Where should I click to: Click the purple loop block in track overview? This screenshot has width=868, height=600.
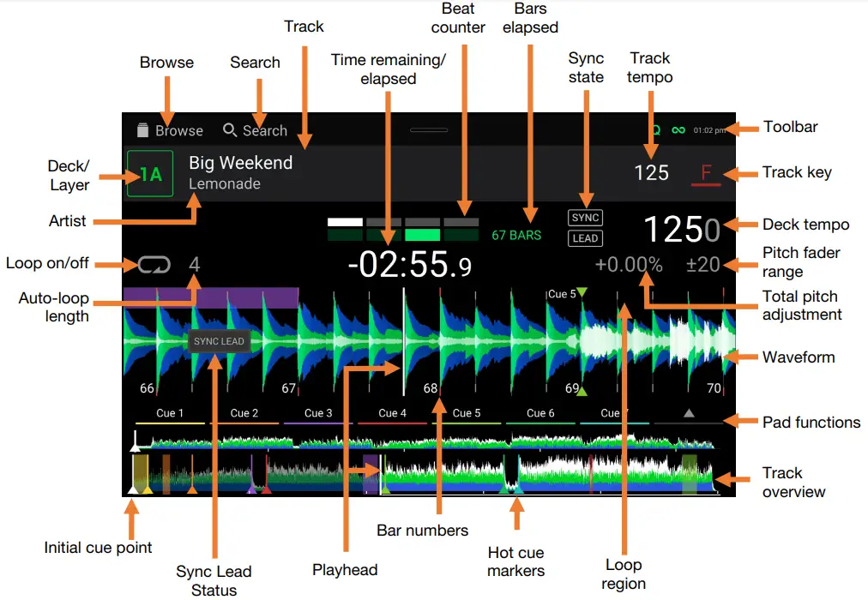[x=371, y=474]
